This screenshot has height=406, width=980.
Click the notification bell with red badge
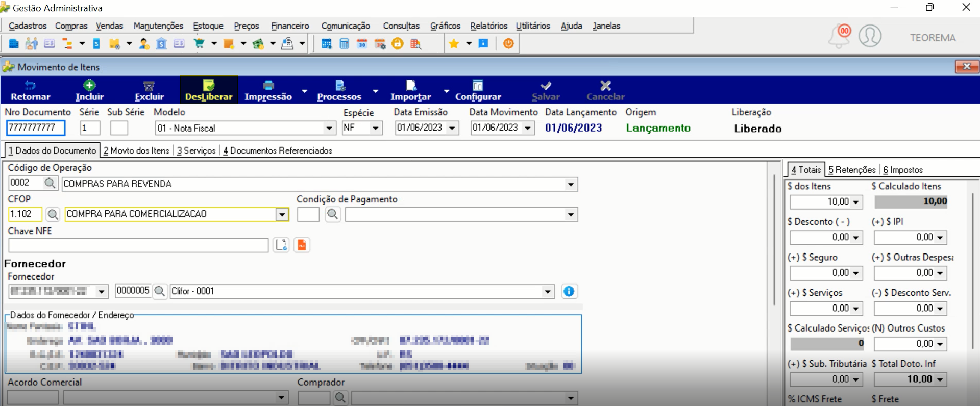click(839, 36)
